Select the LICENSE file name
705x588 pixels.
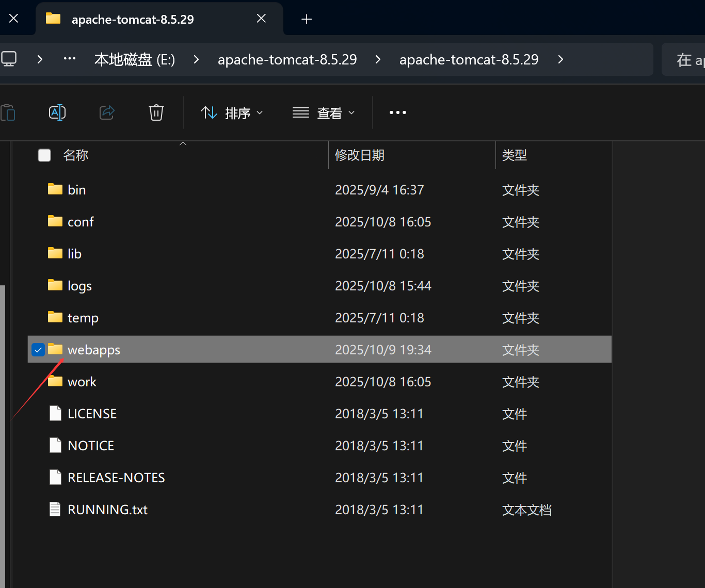pyautogui.click(x=92, y=414)
